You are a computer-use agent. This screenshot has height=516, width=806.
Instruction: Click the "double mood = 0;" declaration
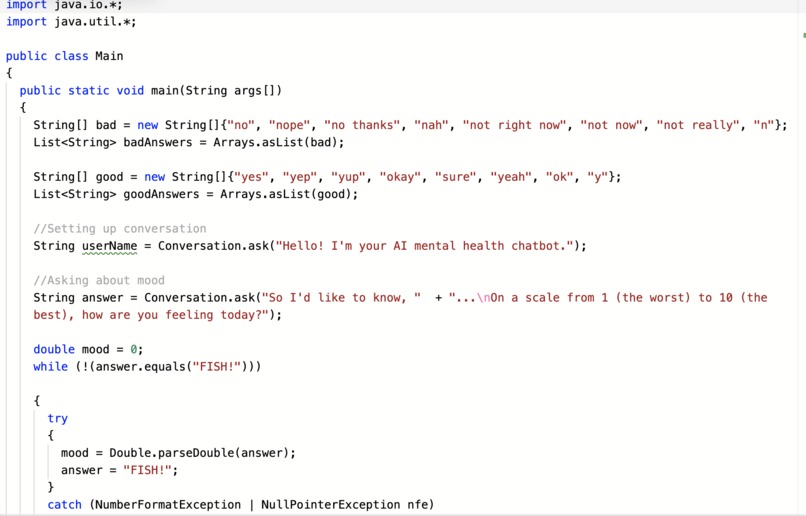88,349
